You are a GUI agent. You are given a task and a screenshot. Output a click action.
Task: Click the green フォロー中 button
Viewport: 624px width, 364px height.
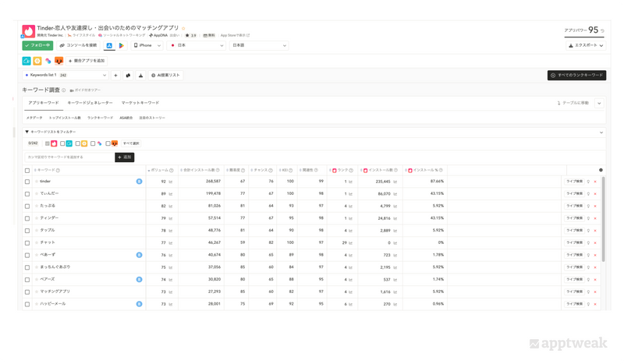pyautogui.click(x=37, y=45)
